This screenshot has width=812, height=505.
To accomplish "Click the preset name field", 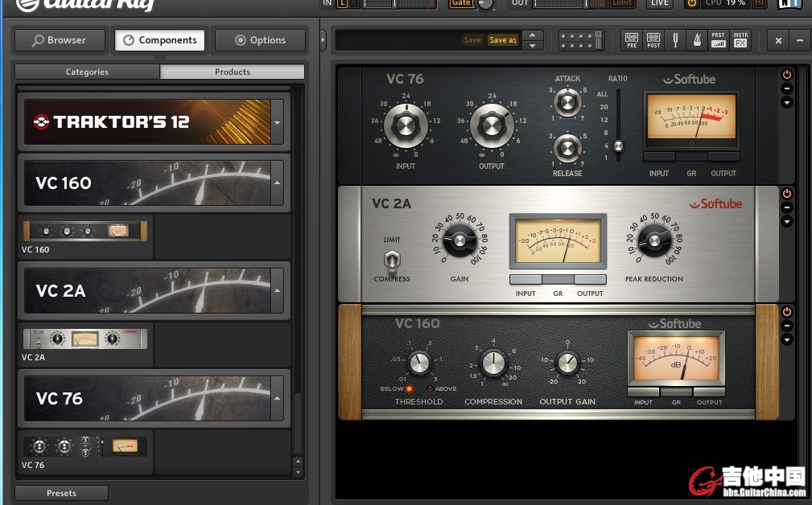I will [398, 40].
